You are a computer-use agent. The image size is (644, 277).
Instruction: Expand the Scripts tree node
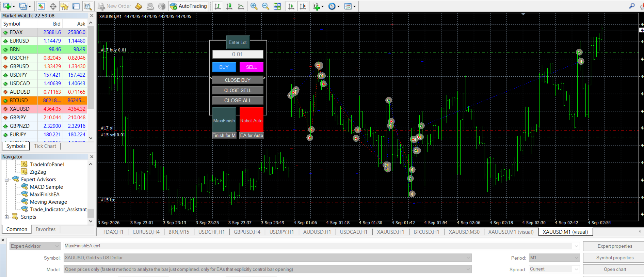(x=6, y=217)
